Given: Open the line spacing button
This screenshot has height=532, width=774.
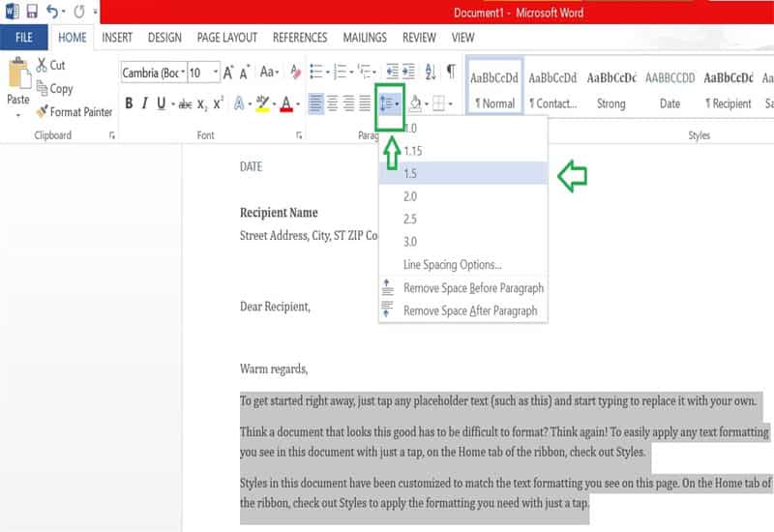Looking at the screenshot, I should coord(389,103).
